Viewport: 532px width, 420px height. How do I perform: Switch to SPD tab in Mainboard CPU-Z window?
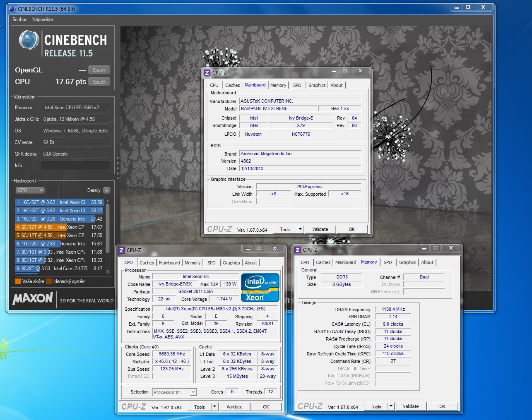[297, 85]
